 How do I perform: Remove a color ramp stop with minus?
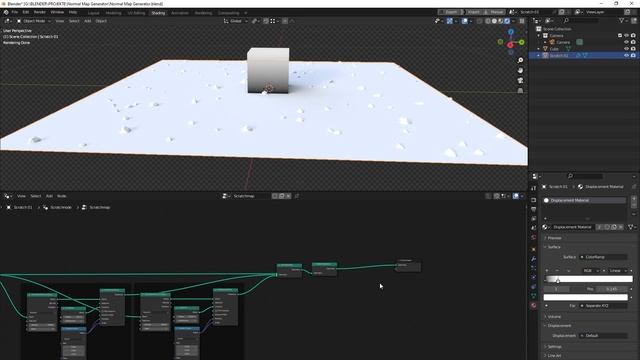pyautogui.click(x=557, y=271)
